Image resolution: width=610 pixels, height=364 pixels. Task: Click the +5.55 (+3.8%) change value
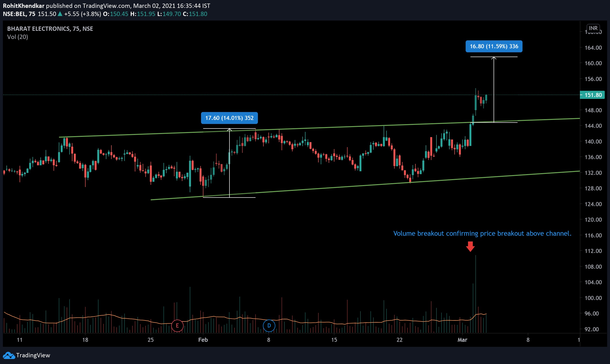[82, 14]
